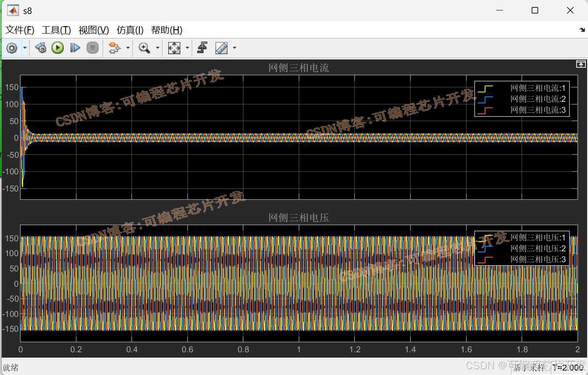Click the gray stop simulation button
Screen dimensions: 588x375
point(93,48)
